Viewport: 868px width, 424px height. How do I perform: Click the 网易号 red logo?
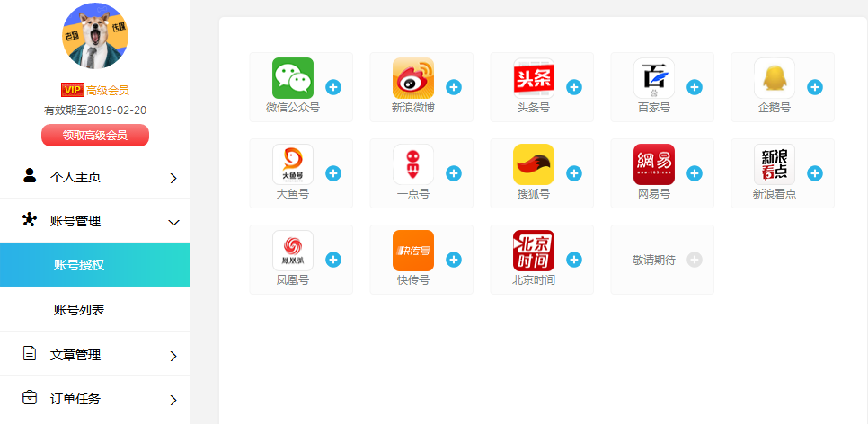click(654, 164)
